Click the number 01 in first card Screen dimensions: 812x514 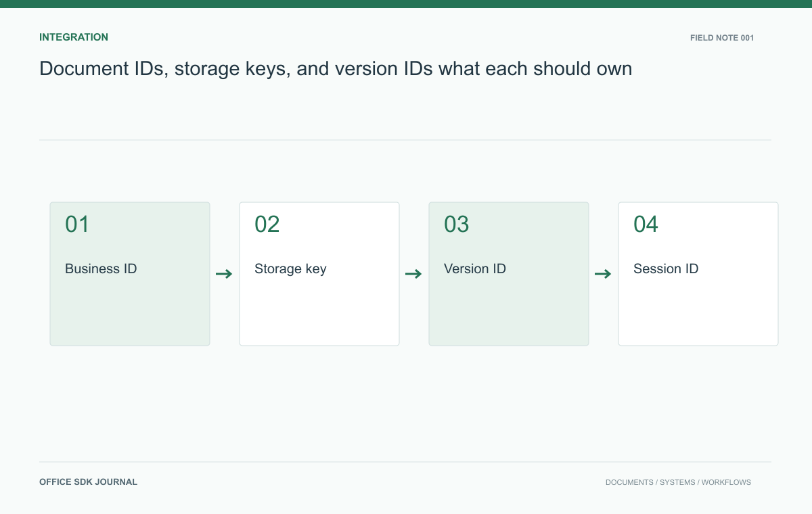coord(77,225)
